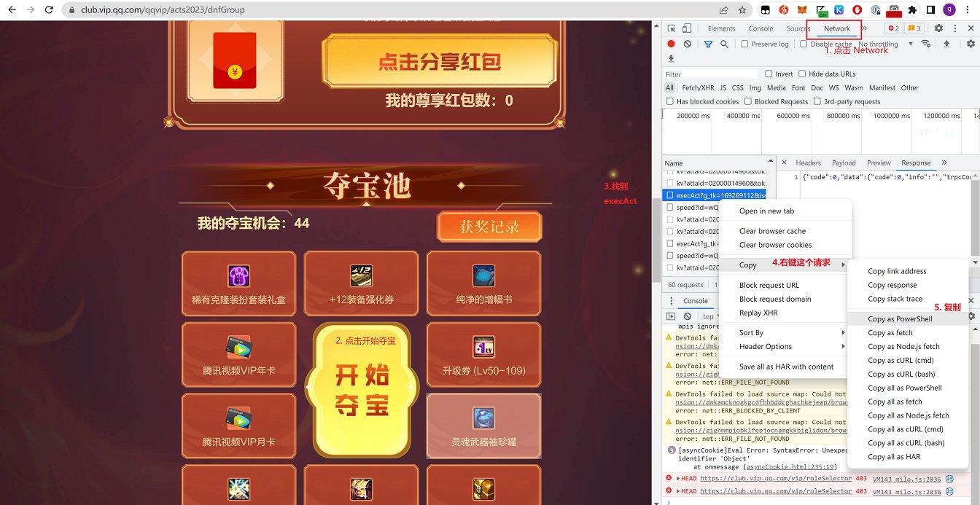Click the share page icon in address bar

pyautogui.click(x=723, y=10)
